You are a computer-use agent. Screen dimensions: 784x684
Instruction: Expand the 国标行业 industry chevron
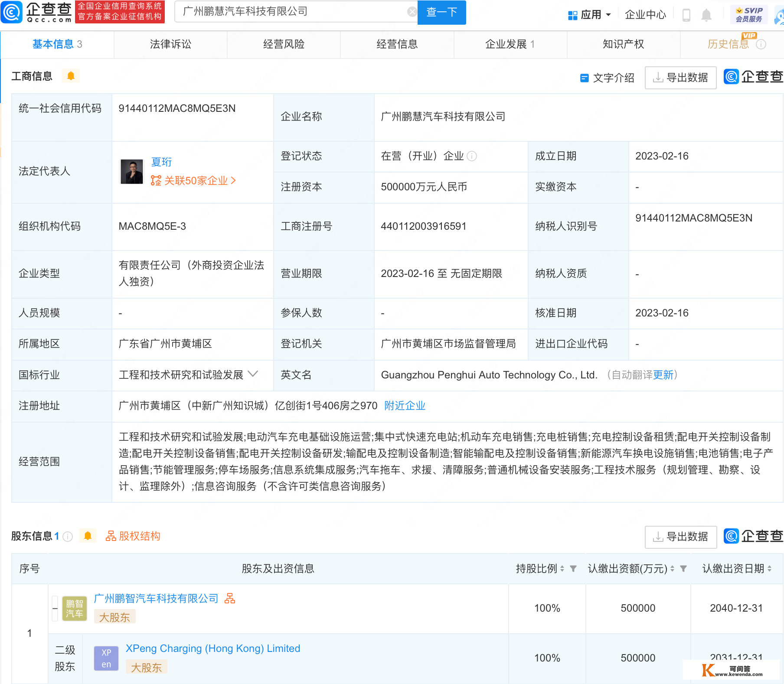(x=253, y=375)
